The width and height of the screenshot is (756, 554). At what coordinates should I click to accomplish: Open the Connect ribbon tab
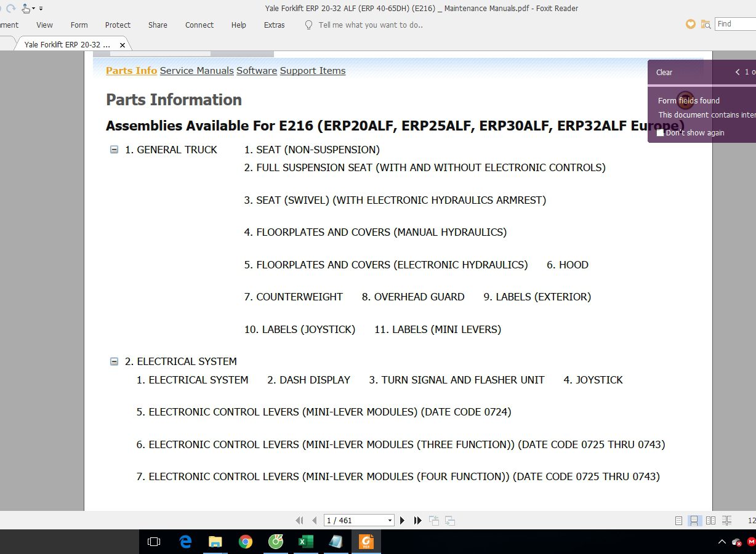point(199,25)
